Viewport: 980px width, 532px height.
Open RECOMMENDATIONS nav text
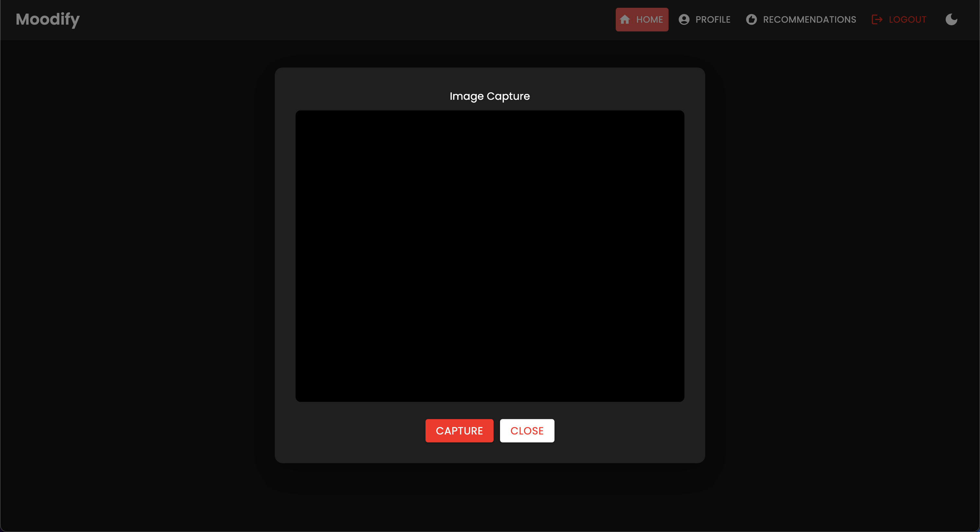pyautogui.click(x=809, y=19)
